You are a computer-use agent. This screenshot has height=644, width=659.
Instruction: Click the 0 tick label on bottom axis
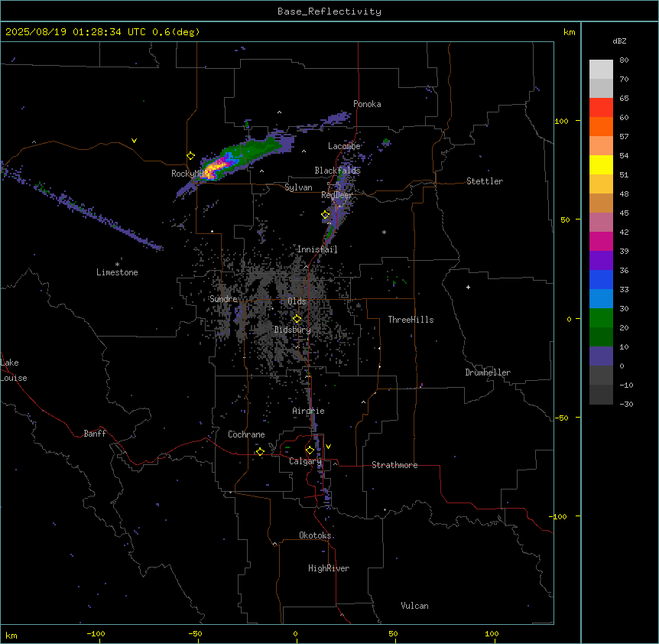[x=295, y=633]
